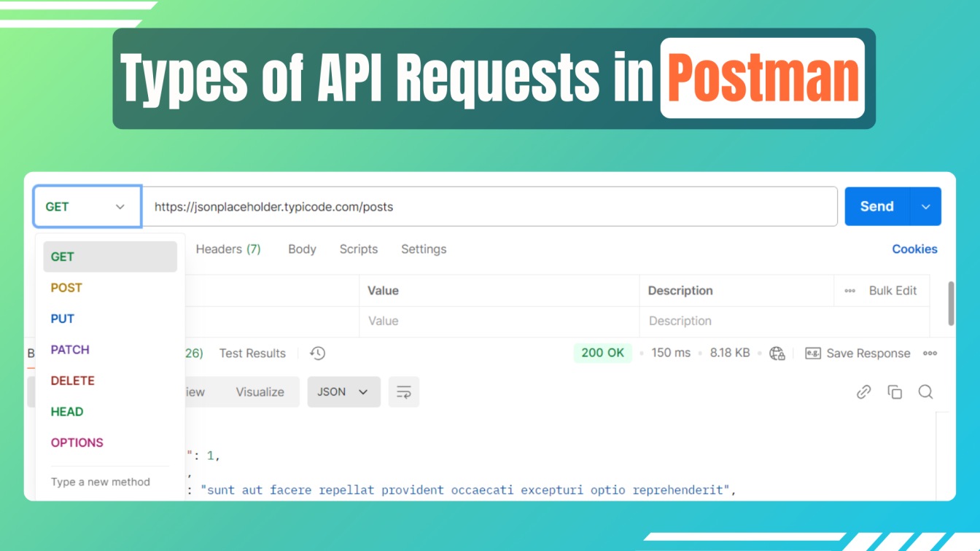Screen dimensions: 980x551
Task: Click the Value cell placeholder
Action: tap(499, 321)
